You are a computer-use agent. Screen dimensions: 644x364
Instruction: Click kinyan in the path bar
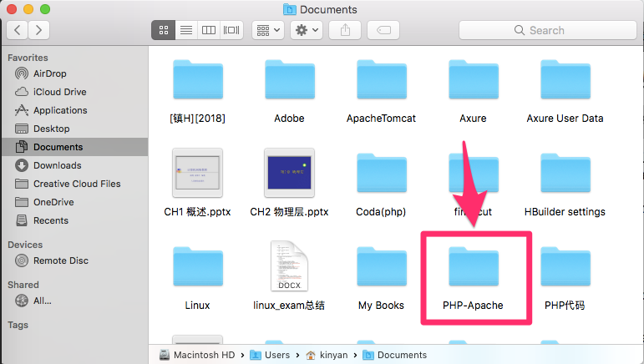click(x=327, y=355)
